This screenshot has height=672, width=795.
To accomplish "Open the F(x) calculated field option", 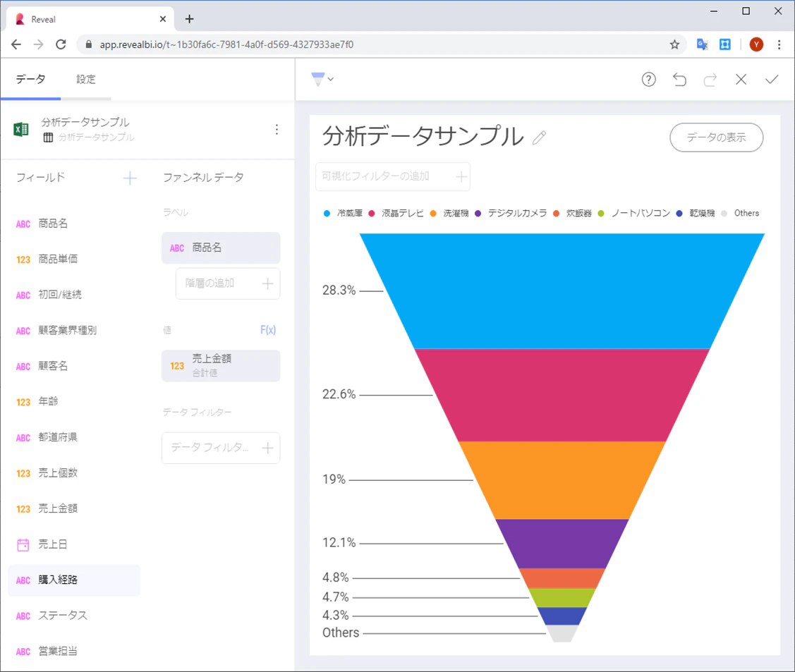I will [268, 331].
